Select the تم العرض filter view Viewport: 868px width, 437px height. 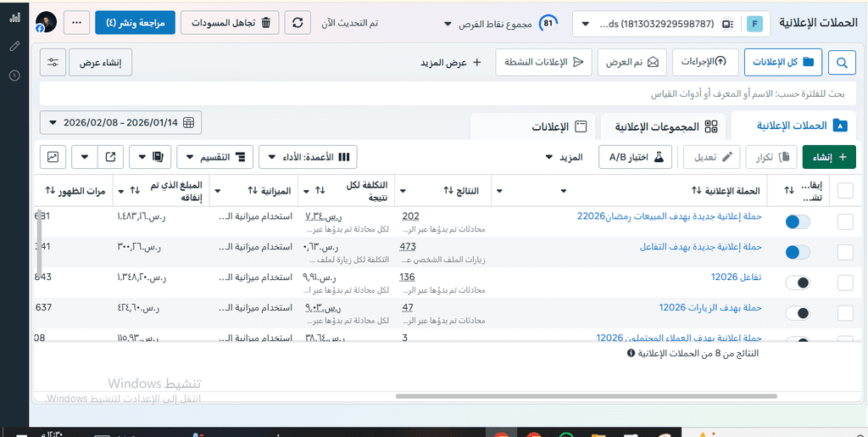[632, 62]
